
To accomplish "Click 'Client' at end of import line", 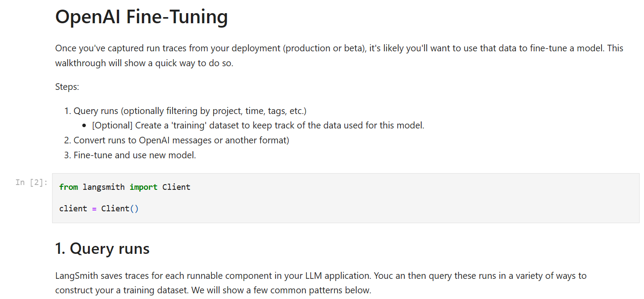I will [x=176, y=187].
